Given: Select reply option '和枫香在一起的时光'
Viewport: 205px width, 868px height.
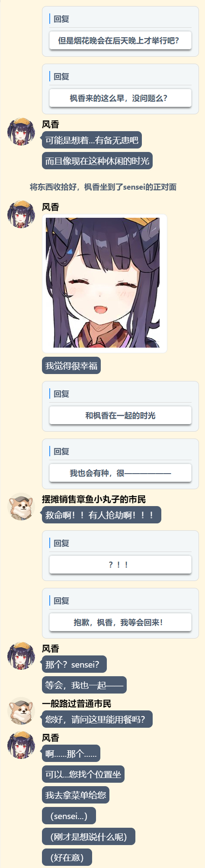Looking at the screenshot, I should pyautogui.click(x=120, y=416).
